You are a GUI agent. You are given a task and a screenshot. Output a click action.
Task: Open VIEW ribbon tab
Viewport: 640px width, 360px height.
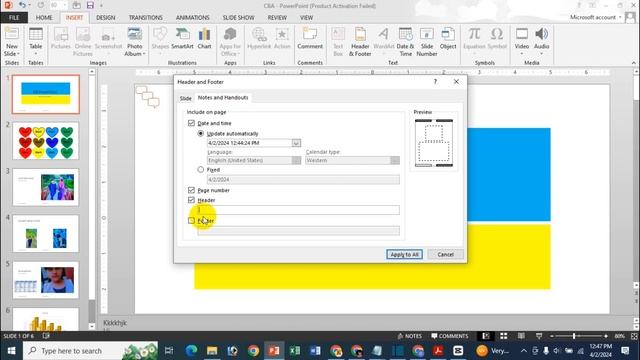[x=306, y=18]
